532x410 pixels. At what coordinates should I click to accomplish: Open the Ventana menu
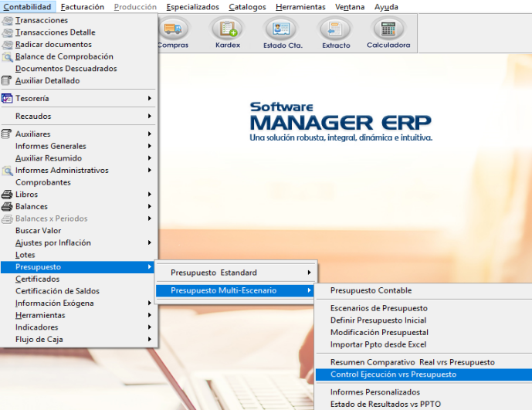[x=350, y=7]
